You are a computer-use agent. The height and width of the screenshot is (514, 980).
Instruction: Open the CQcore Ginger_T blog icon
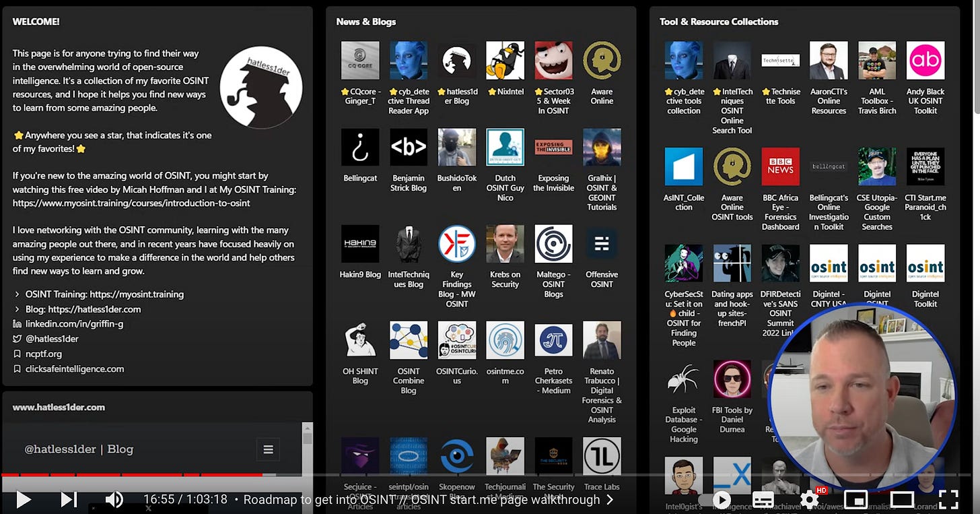tap(360, 61)
